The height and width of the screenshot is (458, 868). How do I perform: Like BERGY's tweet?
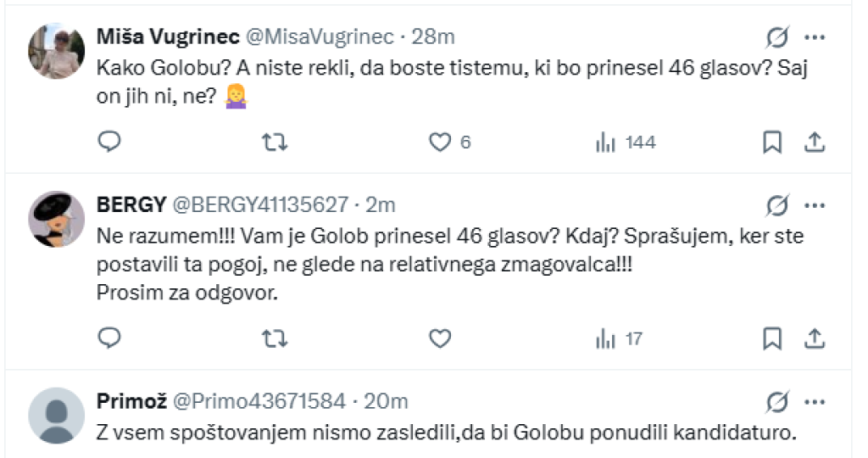(439, 338)
